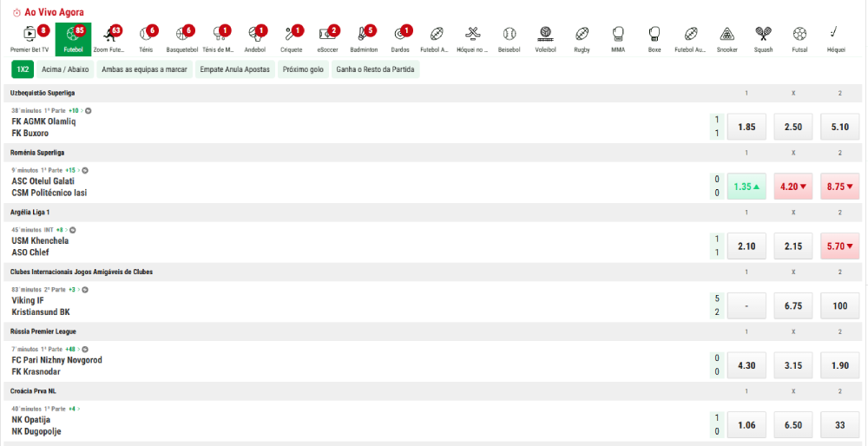Viewport: 868px width, 446px height.
Task: Open the FK Krasnodar match
Action: pos(36,372)
